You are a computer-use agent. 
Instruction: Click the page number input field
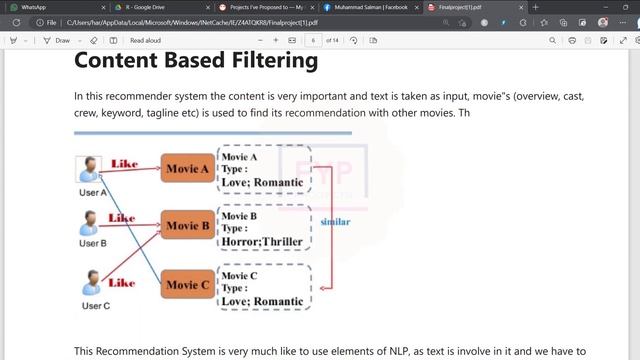[x=313, y=40]
